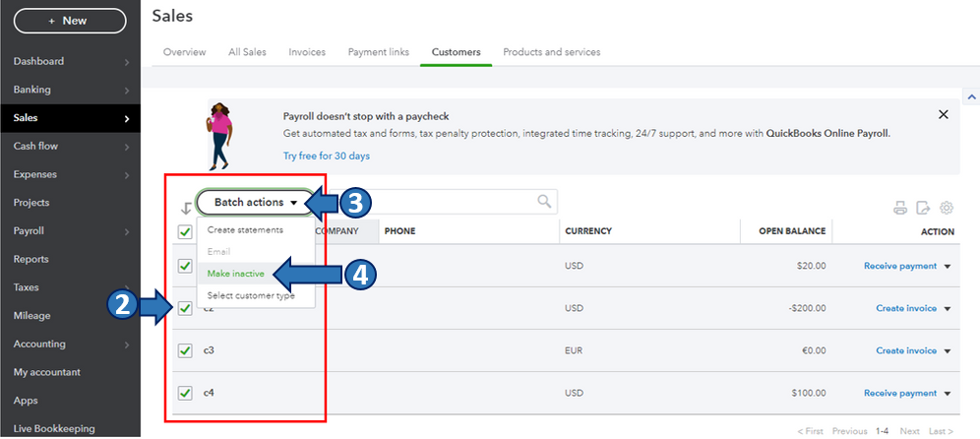Expand the dropdown arrow beside c3's Create invoice

click(948, 351)
